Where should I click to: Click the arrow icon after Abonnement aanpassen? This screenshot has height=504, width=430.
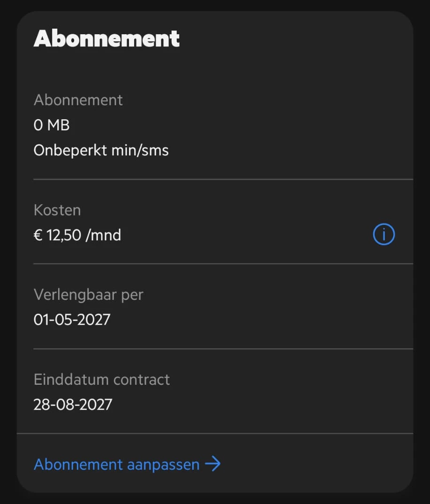[213, 465]
